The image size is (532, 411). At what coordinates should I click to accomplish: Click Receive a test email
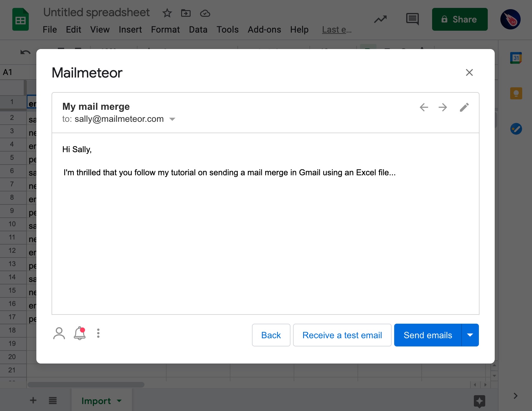[342, 335]
